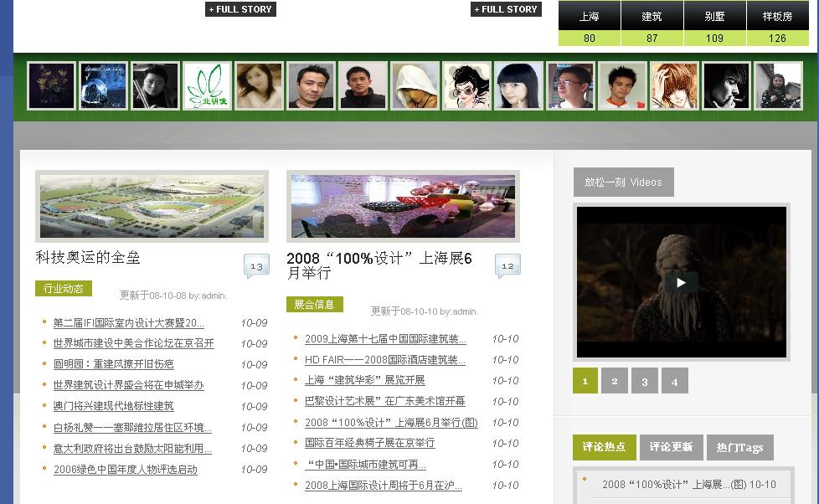The width and height of the screenshot is (819, 504).
Task: Open the design exhibition image thumbnail
Action: click(x=404, y=206)
